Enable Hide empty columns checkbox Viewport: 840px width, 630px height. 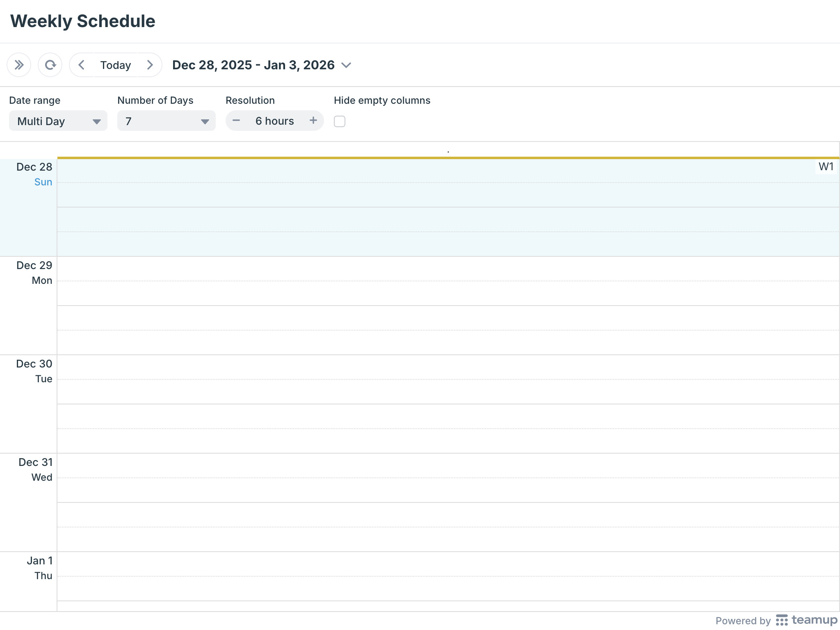click(x=340, y=121)
